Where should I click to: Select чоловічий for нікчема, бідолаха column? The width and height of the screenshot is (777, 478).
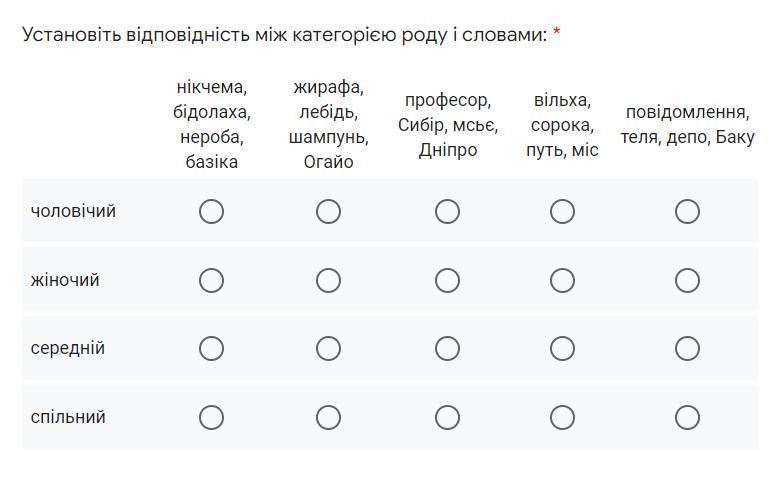[x=212, y=212]
